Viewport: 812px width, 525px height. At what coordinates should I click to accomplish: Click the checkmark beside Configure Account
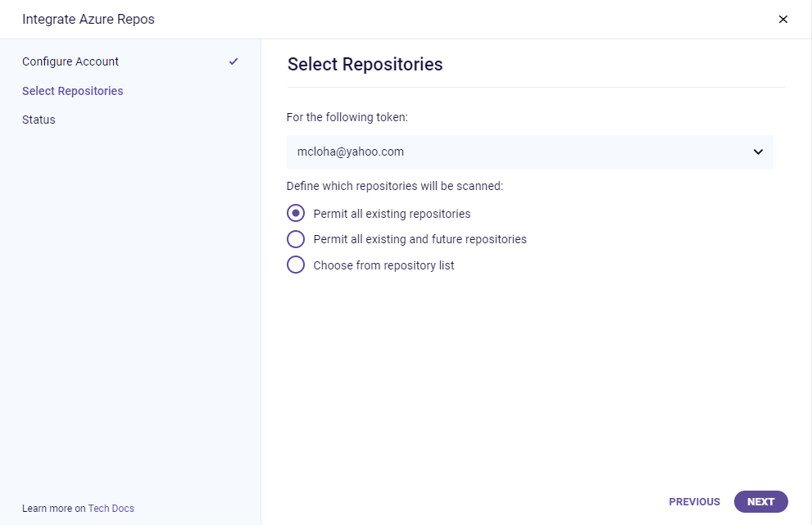tap(234, 61)
